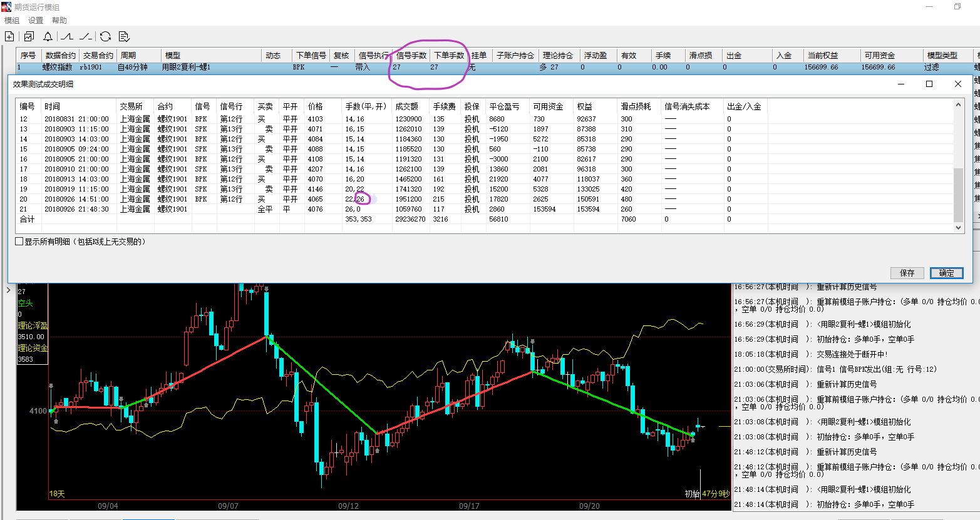Expand the left side panel with the arrow
The width and height of the screenshot is (980, 520).
click(8, 290)
